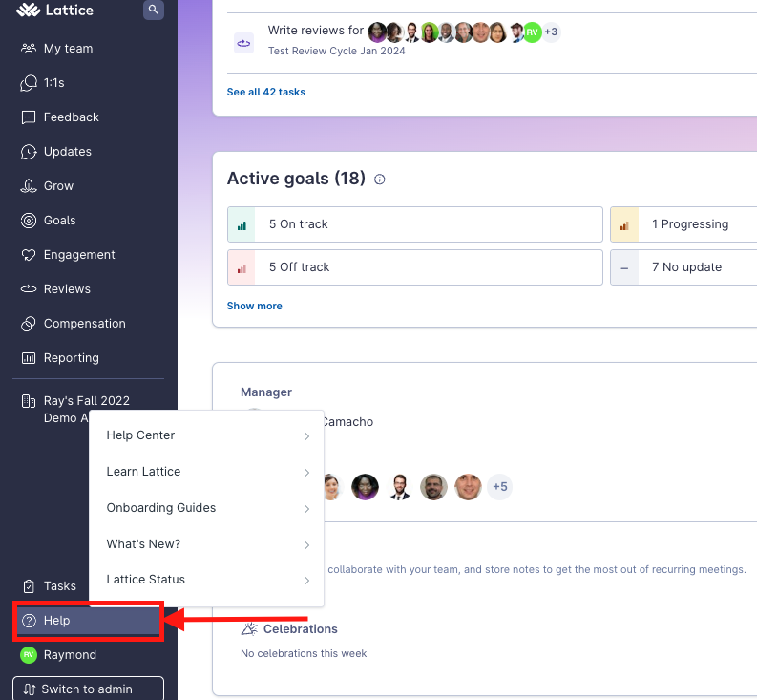The image size is (757, 700).
Task: Open Raymond's profile menu
Action: click(x=70, y=654)
